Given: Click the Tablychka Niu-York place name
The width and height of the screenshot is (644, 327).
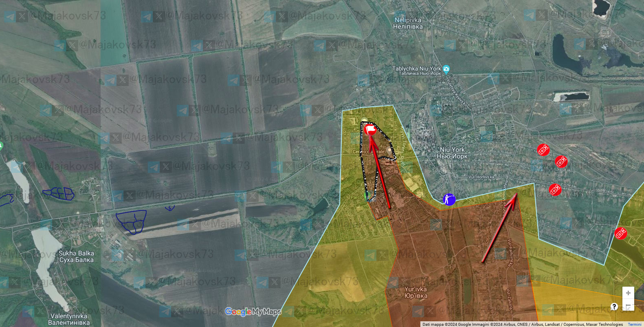Looking at the screenshot, I should click(417, 71).
